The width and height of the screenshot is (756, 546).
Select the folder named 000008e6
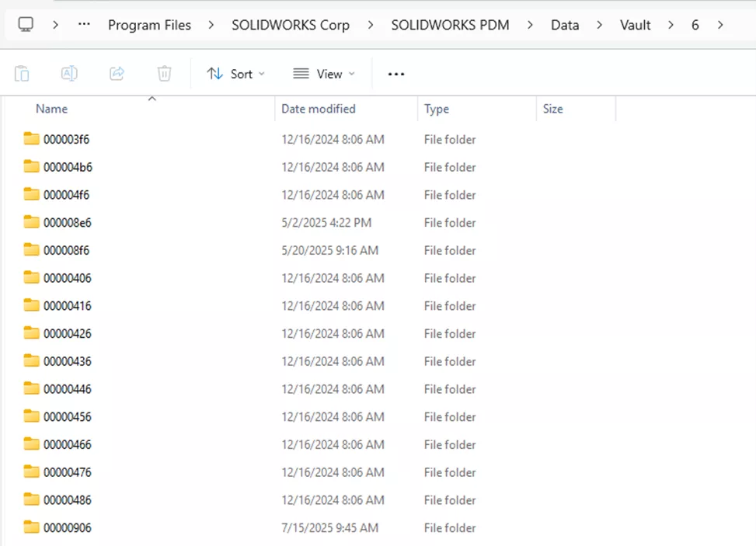pyautogui.click(x=68, y=222)
